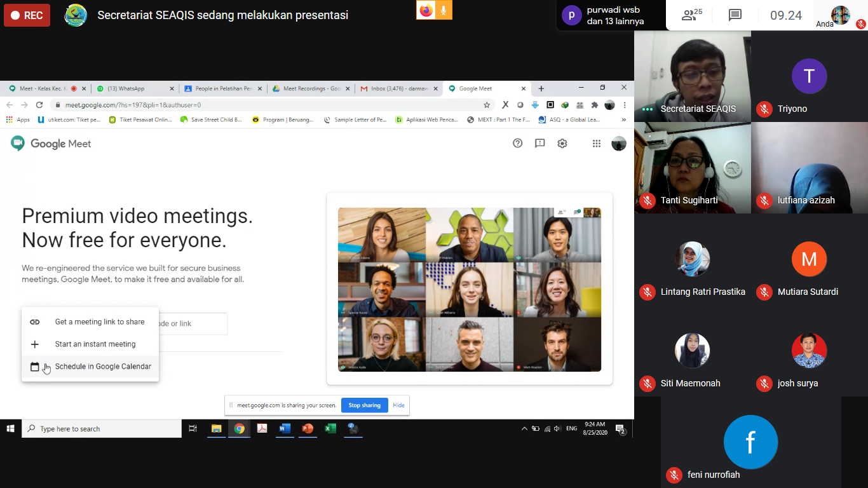868x488 pixels.
Task: Click the Windows search box
Action: [x=102, y=429]
